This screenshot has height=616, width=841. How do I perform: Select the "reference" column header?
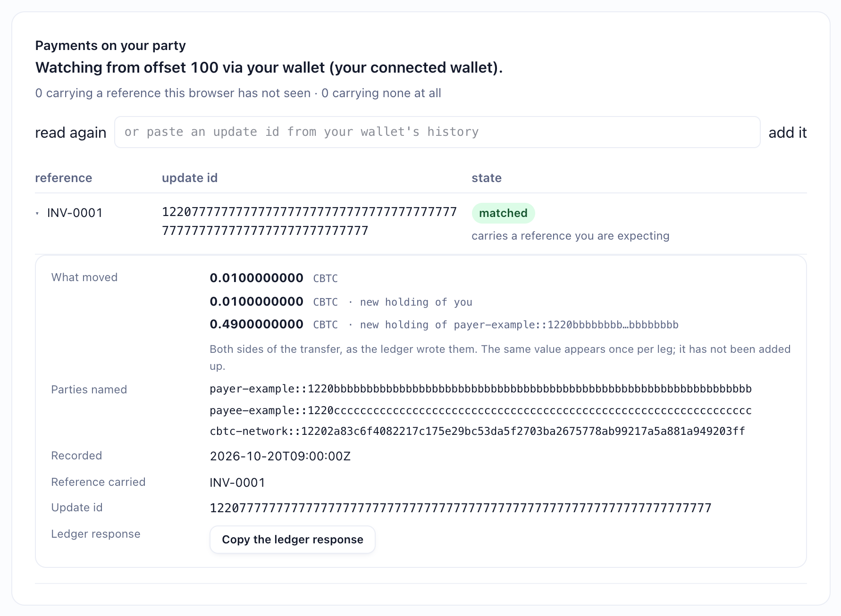click(64, 178)
